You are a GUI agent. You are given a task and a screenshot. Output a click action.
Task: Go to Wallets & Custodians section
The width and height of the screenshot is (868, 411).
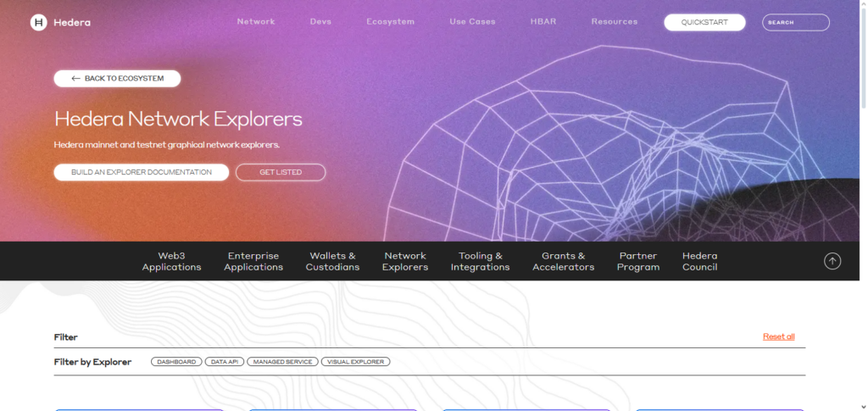coord(332,261)
